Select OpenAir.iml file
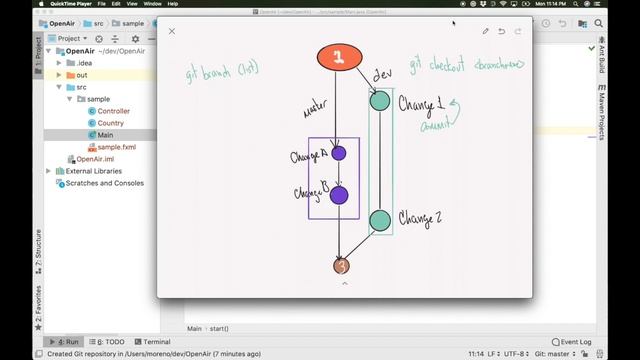The image size is (640, 360). [x=91, y=159]
